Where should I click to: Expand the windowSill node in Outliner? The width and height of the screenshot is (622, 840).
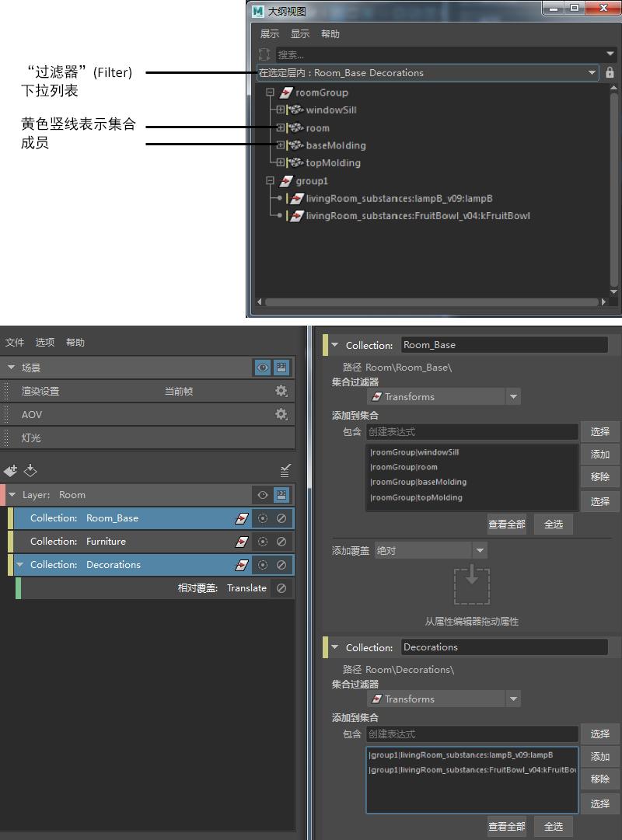[280, 110]
